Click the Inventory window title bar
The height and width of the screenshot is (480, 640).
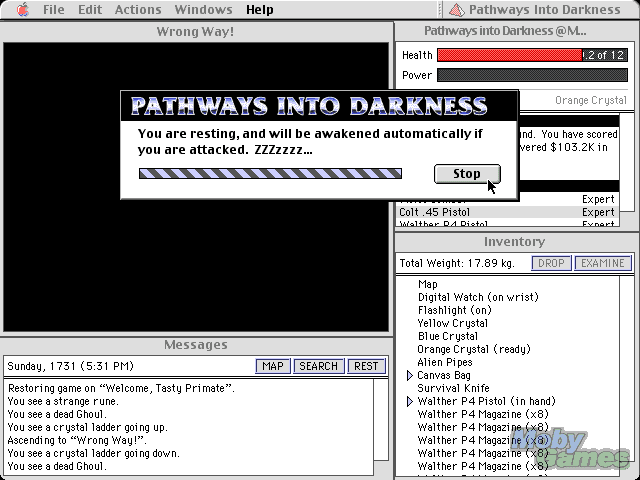click(515, 242)
